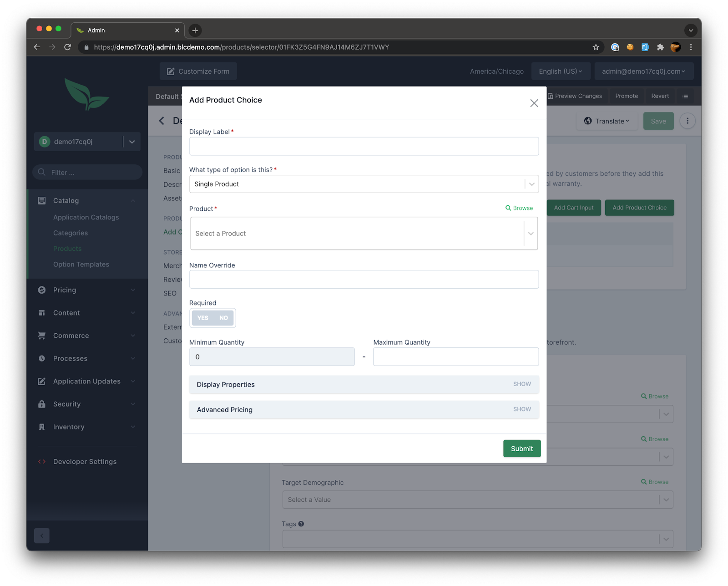This screenshot has width=728, height=586.
Task: Click the Promote button
Action: [627, 96]
